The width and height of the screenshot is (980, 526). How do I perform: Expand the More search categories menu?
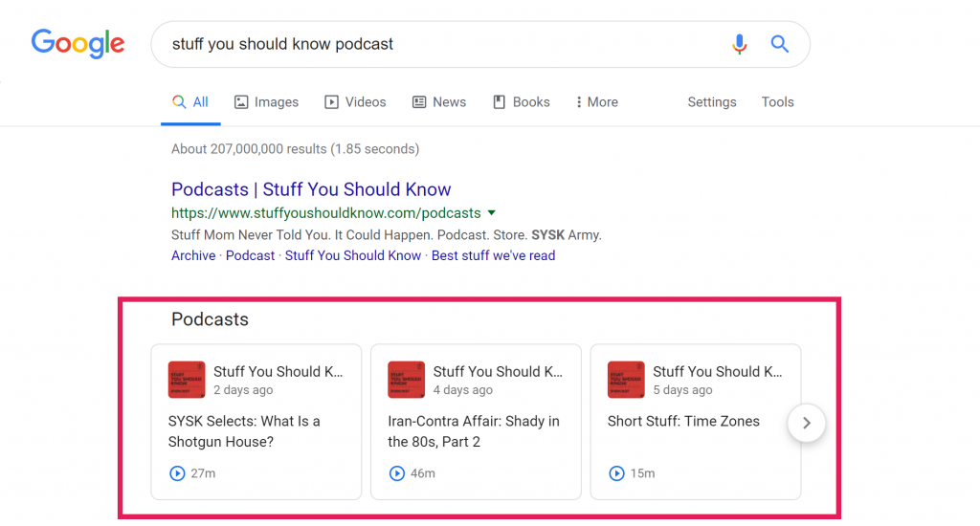pos(597,101)
